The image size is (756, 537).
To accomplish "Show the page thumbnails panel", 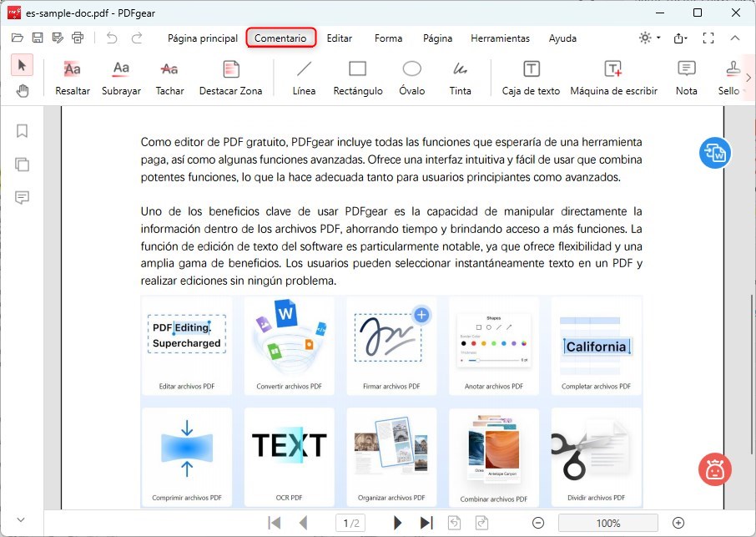I will (x=22, y=165).
